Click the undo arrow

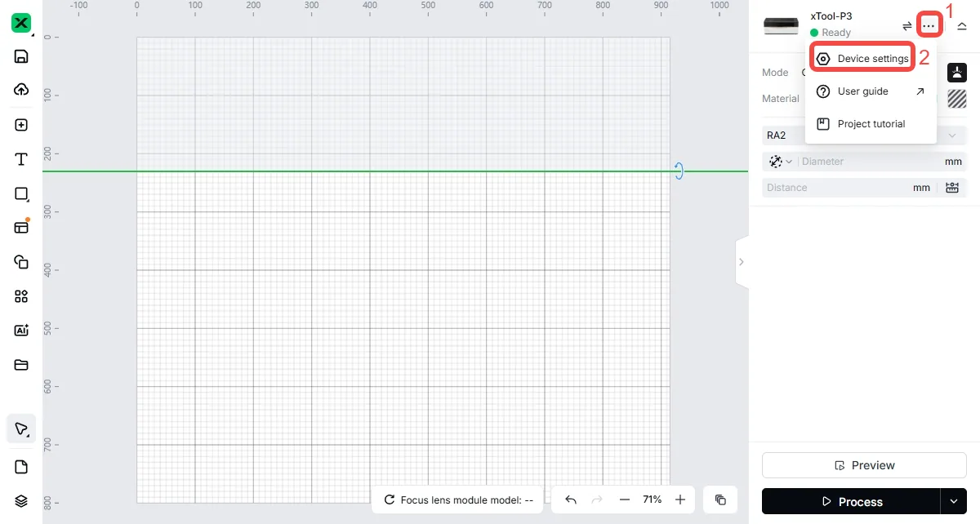coord(571,500)
